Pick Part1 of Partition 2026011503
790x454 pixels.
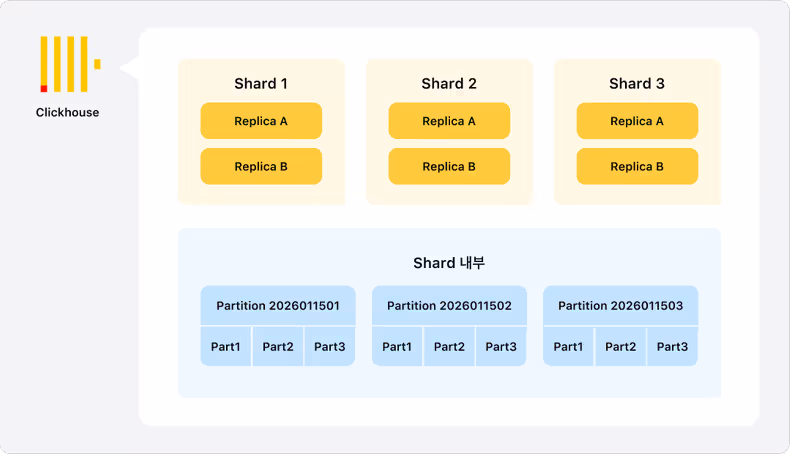pos(568,346)
